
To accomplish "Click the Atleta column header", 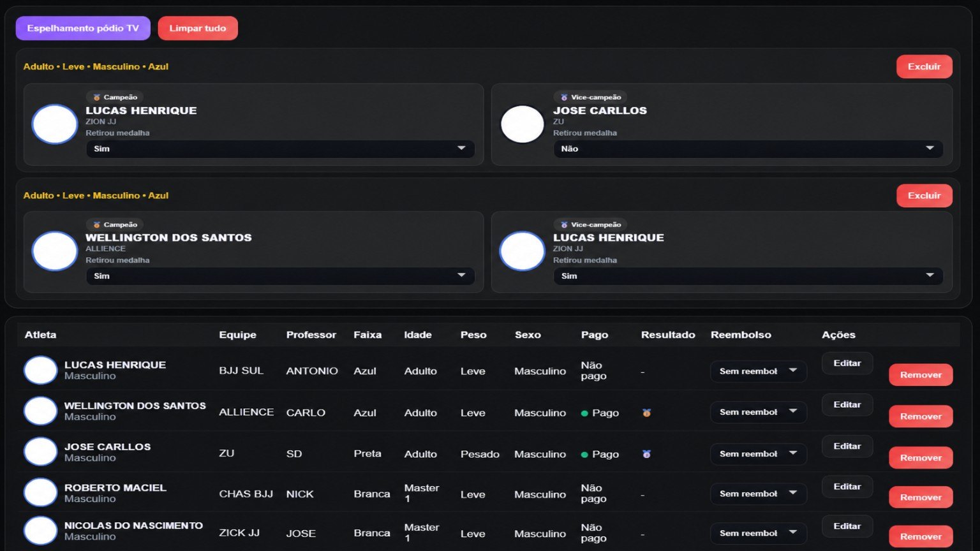I will [40, 335].
